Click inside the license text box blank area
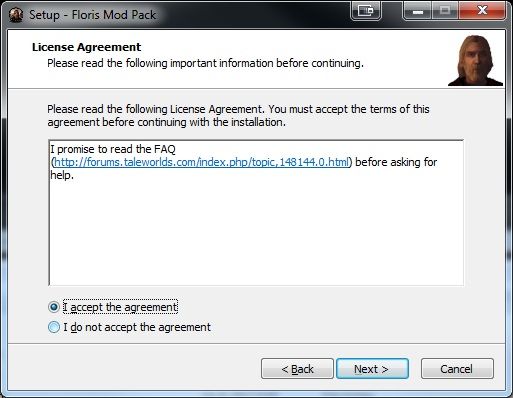The height and width of the screenshot is (398, 513). click(x=256, y=233)
